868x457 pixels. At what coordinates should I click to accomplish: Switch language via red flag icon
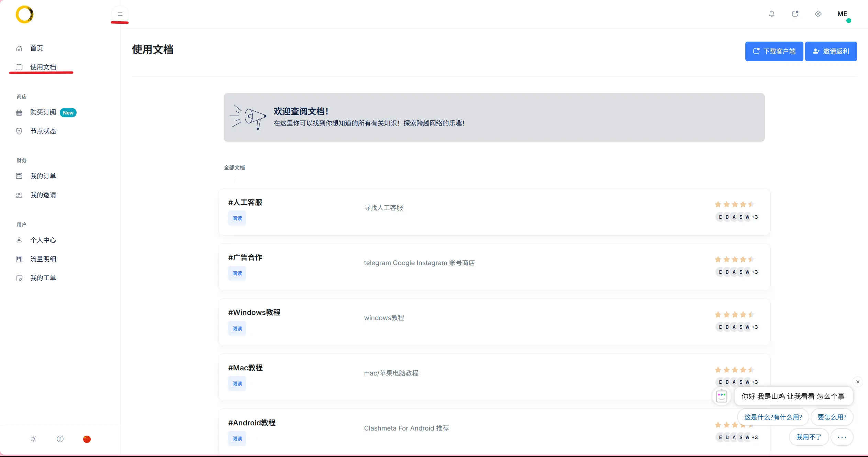(x=87, y=439)
